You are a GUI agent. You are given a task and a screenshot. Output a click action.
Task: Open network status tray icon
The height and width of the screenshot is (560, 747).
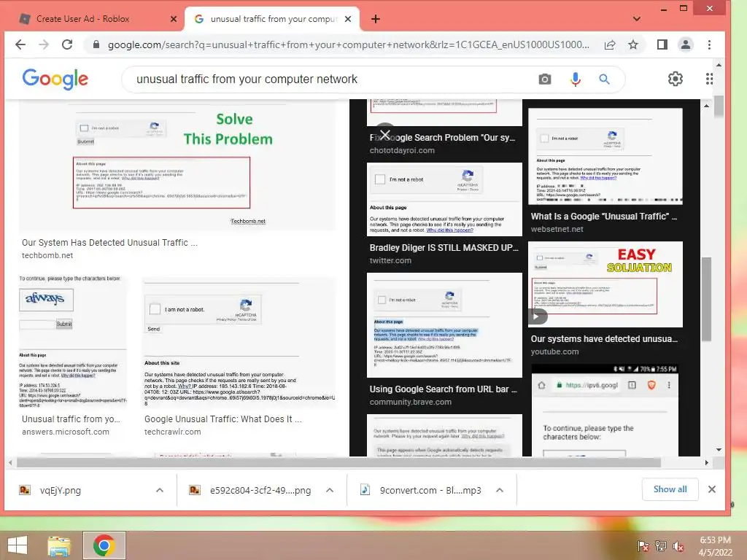(661, 546)
